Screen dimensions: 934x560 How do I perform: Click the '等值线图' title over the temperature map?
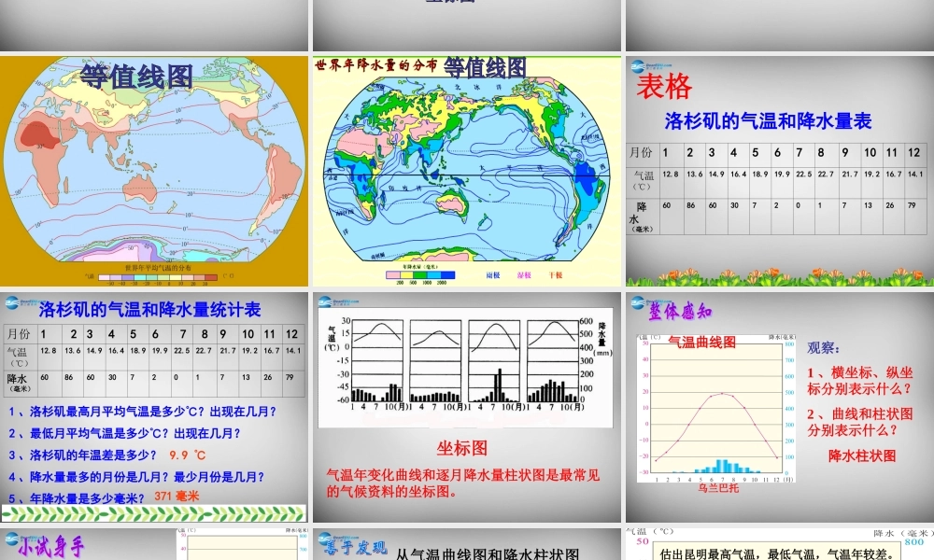coord(136,77)
